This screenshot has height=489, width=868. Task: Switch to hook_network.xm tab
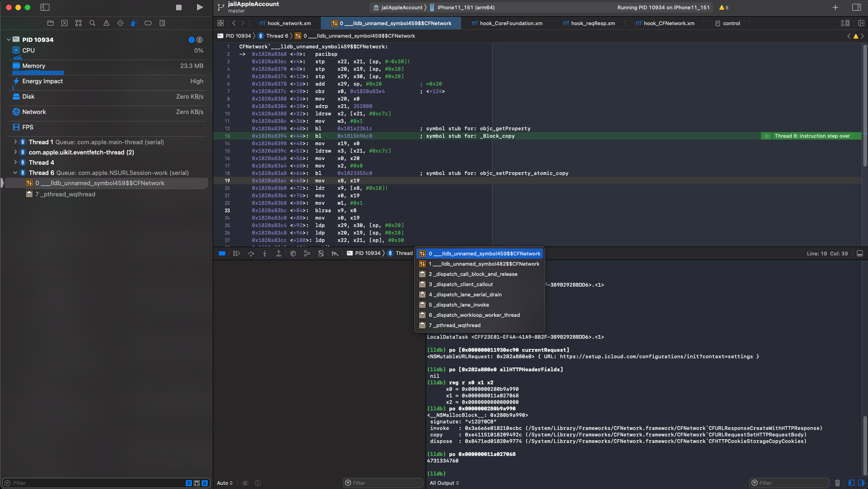point(285,23)
